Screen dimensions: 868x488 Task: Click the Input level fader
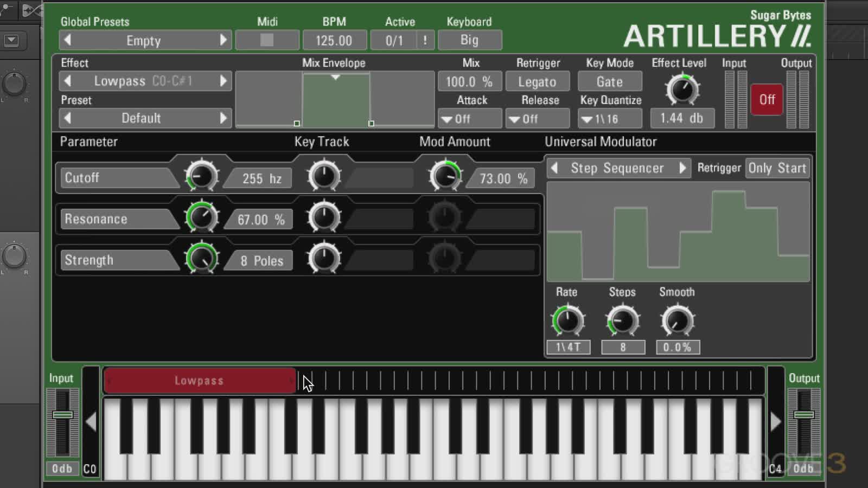[x=62, y=415]
